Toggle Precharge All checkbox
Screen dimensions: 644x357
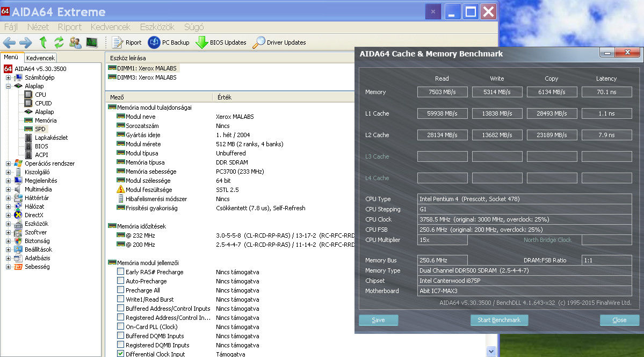[x=120, y=290]
